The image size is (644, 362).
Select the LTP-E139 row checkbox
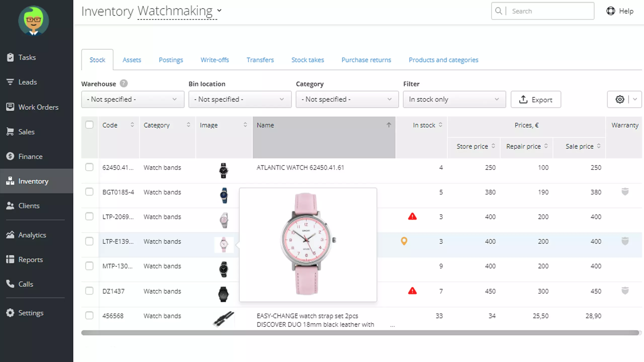coord(89,241)
